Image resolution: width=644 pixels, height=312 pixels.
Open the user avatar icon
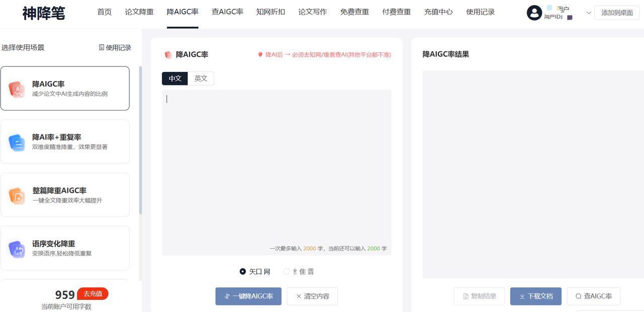tap(534, 13)
